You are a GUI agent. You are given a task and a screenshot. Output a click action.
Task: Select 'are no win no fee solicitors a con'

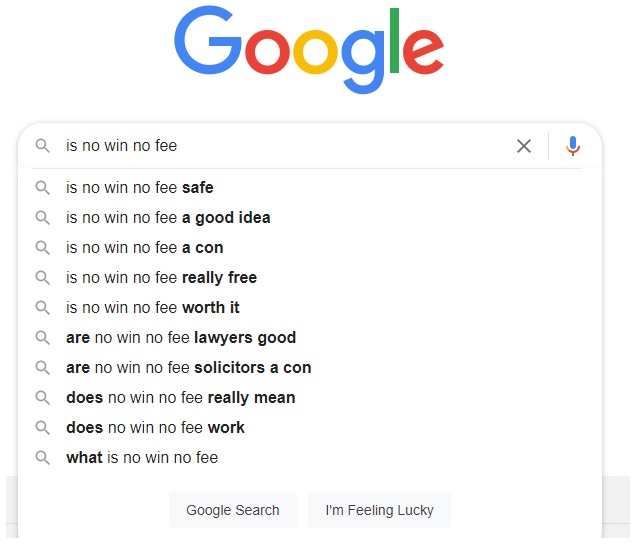click(x=189, y=367)
